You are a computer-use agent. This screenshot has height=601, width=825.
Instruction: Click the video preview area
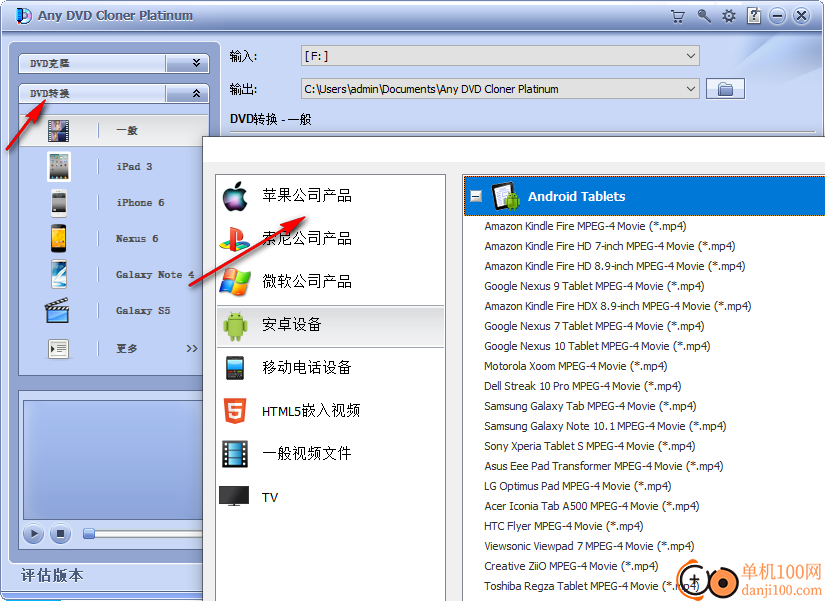[113, 460]
